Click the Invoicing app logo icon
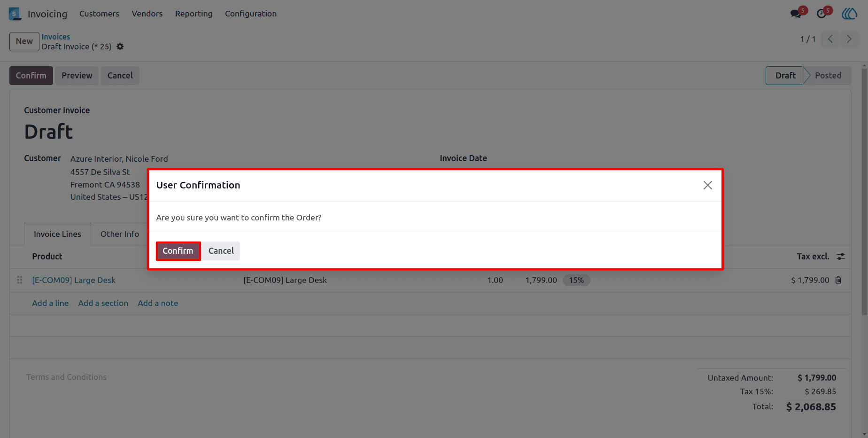This screenshot has height=438, width=868. coord(15,14)
